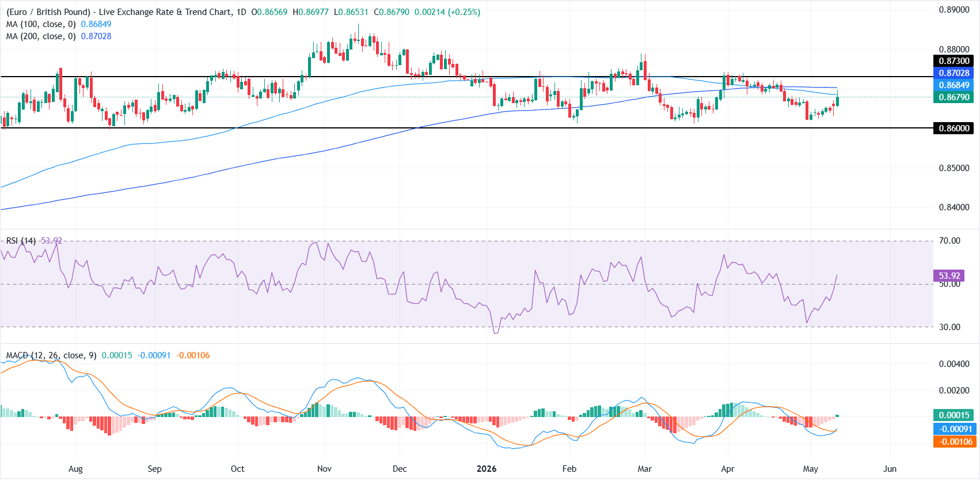
Task: Click the Nov marker on time axis
Action: [324, 469]
